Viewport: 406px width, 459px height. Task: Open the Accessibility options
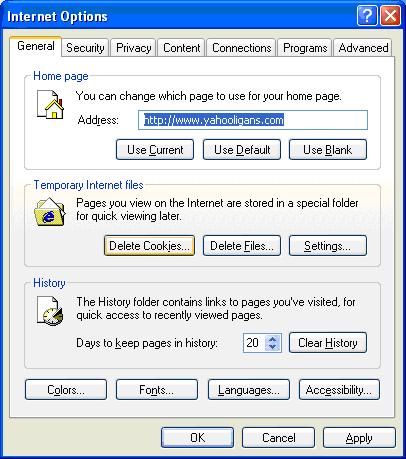339,389
